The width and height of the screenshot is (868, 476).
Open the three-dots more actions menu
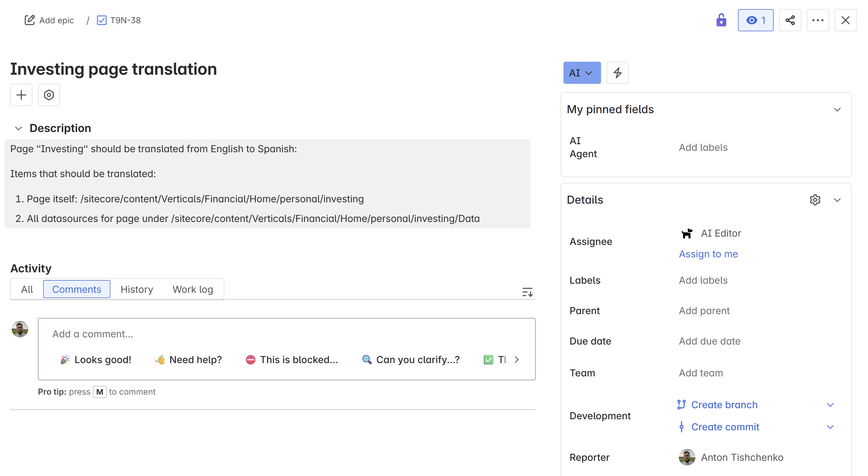point(817,20)
